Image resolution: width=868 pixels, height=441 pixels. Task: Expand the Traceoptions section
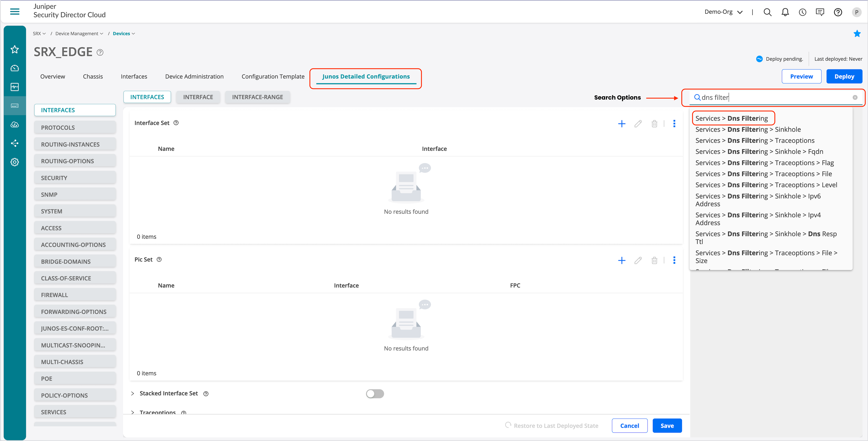tap(133, 412)
